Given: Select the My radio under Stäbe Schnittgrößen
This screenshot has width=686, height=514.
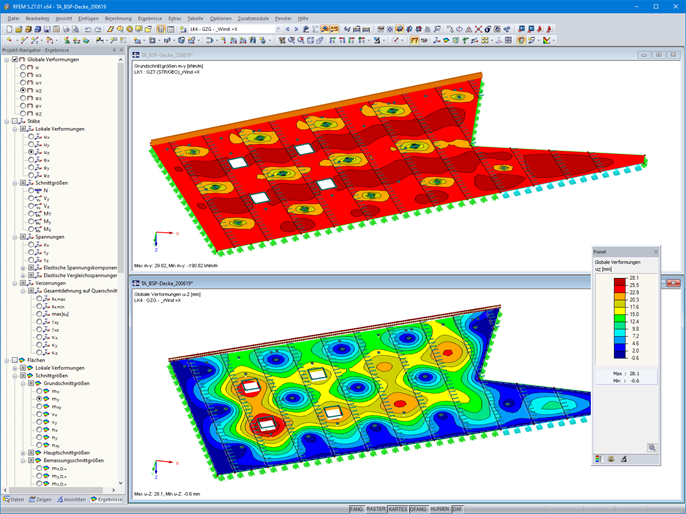Looking at the screenshot, I should 31,221.
